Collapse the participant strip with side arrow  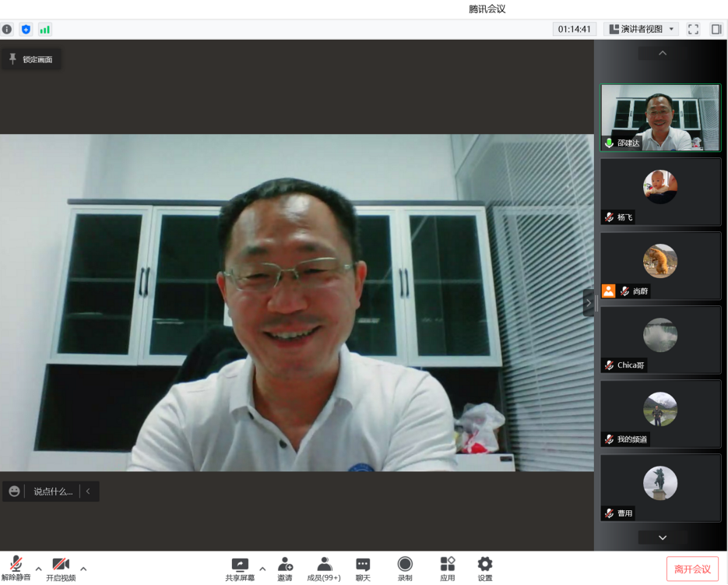click(588, 302)
